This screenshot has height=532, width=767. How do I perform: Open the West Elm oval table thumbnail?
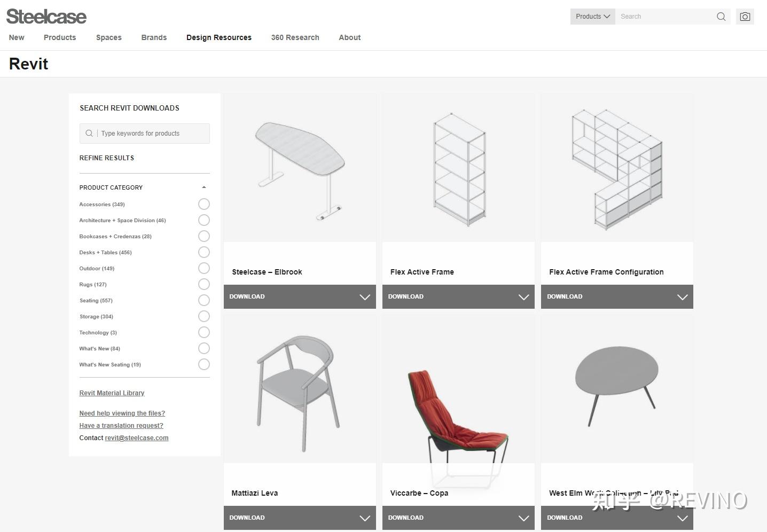(617, 389)
